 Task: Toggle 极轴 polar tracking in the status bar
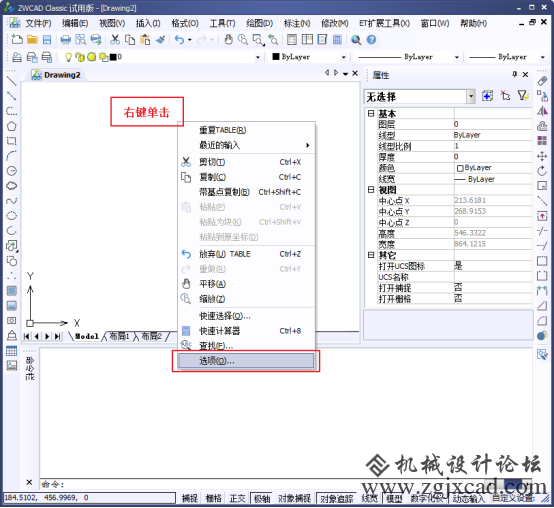coord(262,498)
